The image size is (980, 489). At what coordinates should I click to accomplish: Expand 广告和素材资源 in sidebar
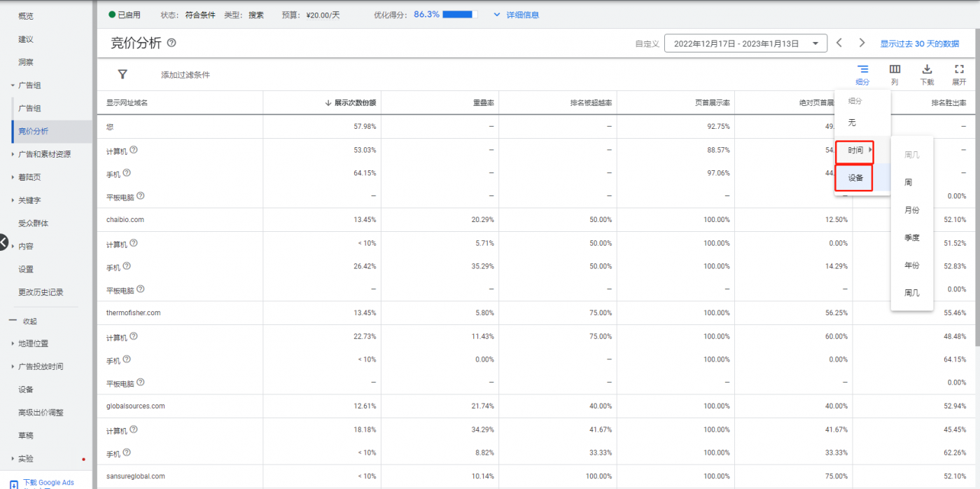pos(13,154)
